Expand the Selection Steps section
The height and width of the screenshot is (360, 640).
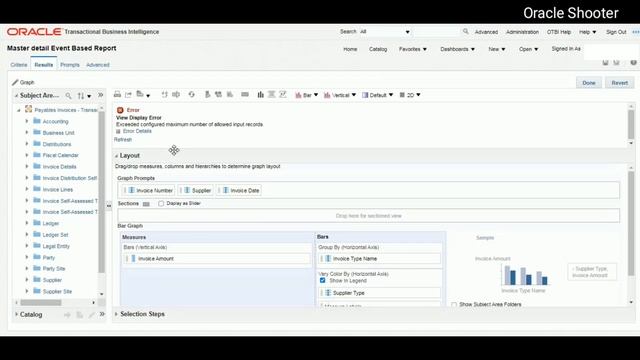[116, 314]
